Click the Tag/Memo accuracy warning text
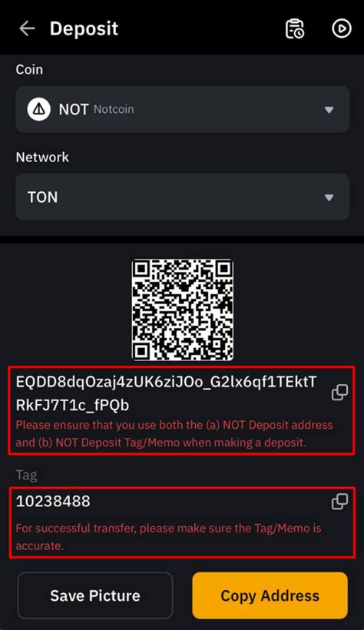The image size is (364, 630). tap(168, 537)
